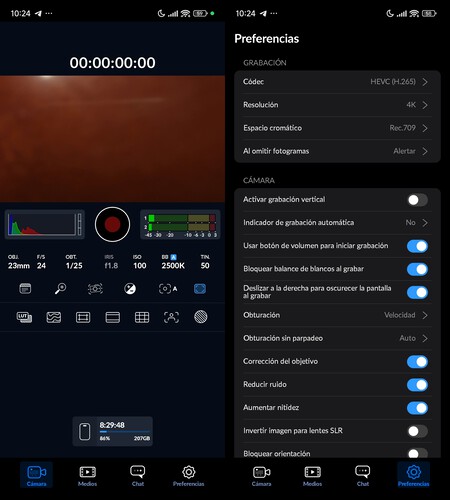Tap do-not-disturb moon icon in left status bar

(161, 13)
